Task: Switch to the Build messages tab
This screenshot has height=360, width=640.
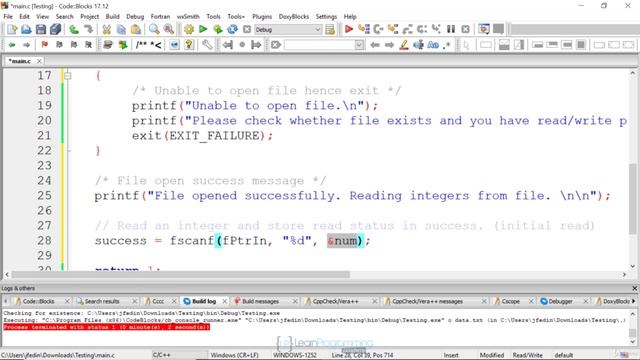Action: tap(260, 301)
